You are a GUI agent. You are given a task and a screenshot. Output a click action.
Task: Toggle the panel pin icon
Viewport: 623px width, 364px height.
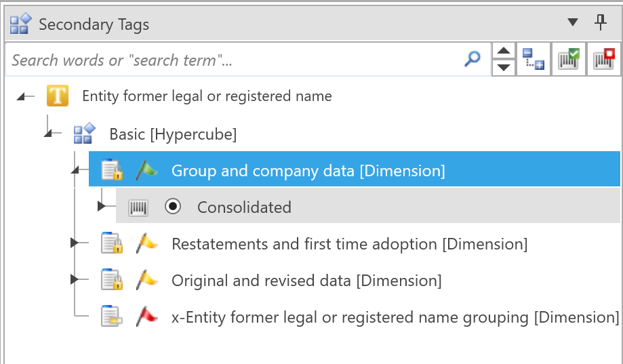[x=600, y=23]
